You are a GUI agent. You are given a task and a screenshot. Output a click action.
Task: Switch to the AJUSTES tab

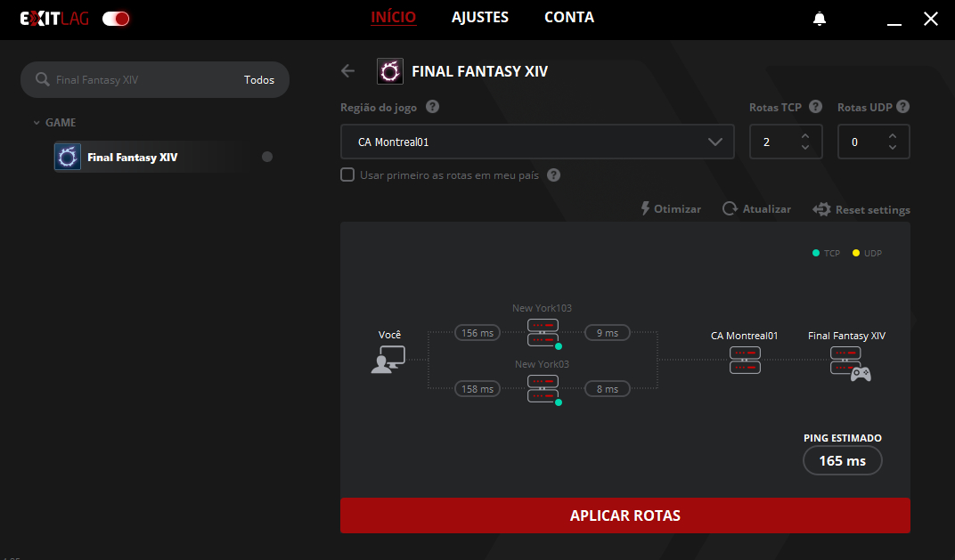[x=479, y=18]
